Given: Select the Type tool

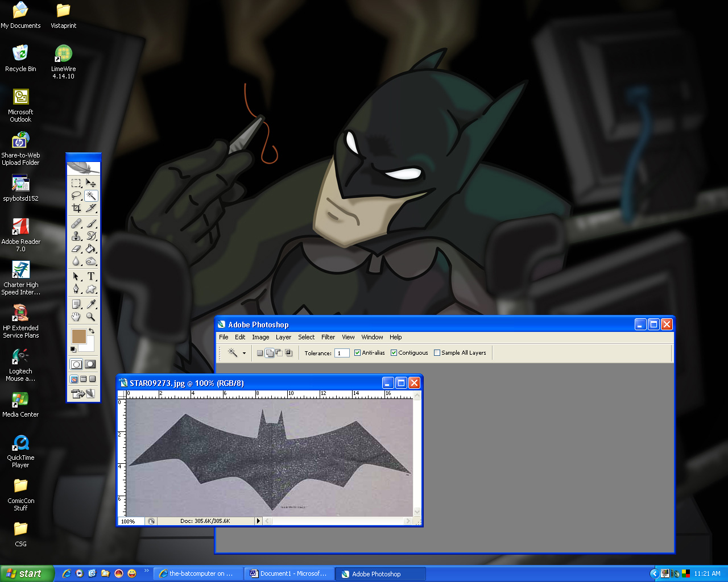Looking at the screenshot, I should coord(91,276).
